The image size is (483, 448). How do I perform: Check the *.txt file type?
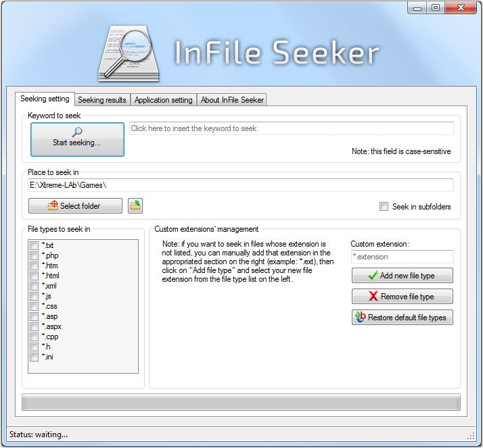coord(34,245)
